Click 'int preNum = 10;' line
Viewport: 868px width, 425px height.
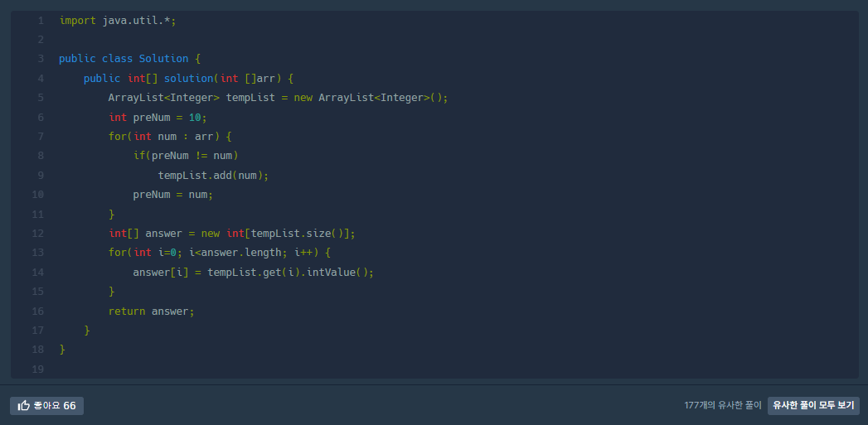pyautogui.click(x=158, y=118)
